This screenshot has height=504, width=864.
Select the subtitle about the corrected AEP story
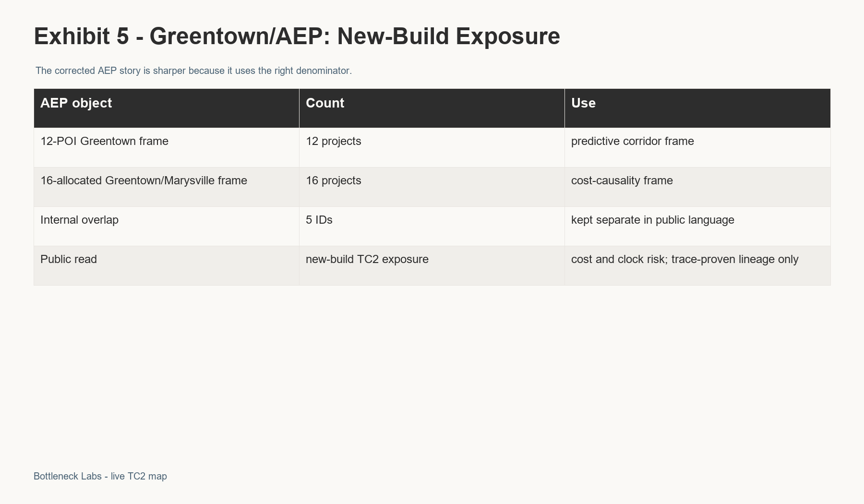[193, 71]
